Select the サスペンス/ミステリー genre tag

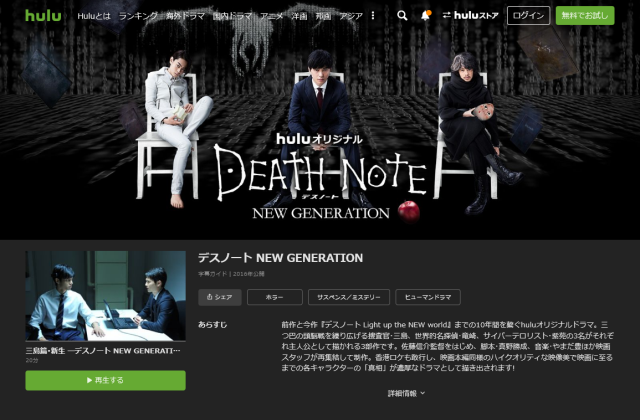pyautogui.click(x=349, y=297)
